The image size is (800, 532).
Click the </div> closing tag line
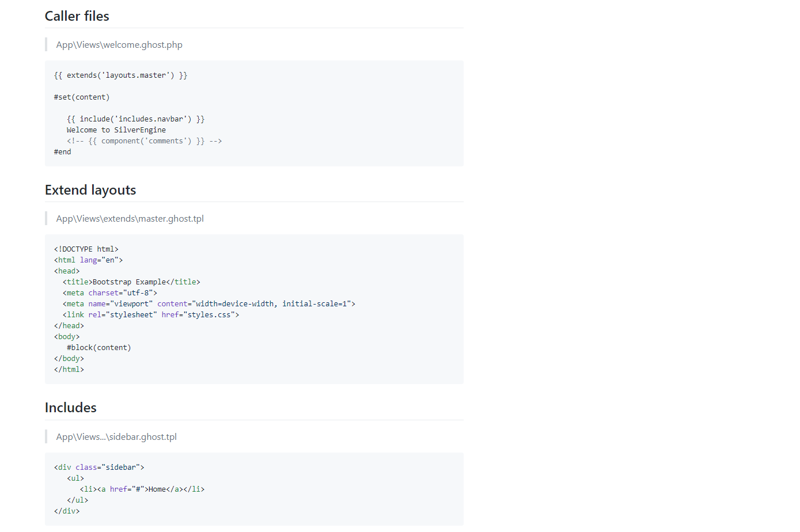pyautogui.click(x=67, y=511)
